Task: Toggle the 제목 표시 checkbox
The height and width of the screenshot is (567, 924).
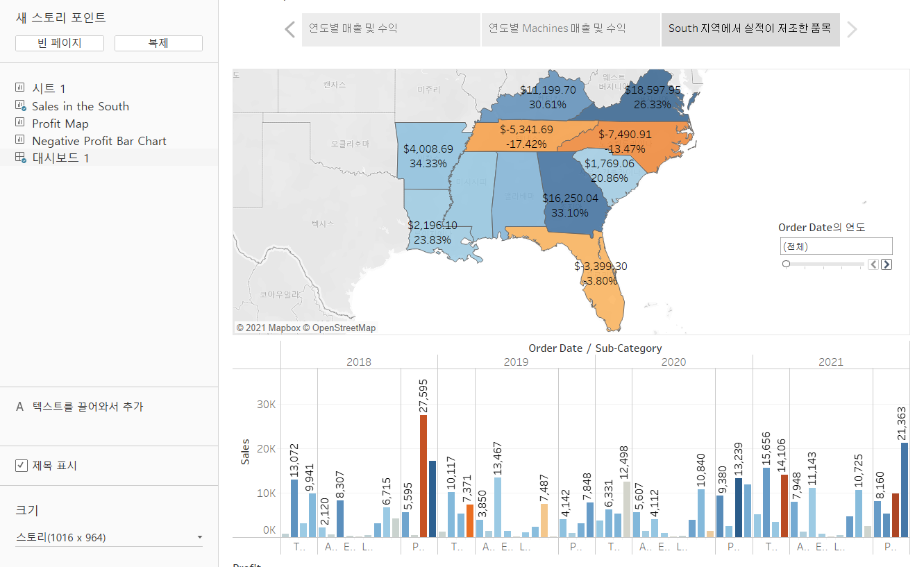Action: [22, 466]
